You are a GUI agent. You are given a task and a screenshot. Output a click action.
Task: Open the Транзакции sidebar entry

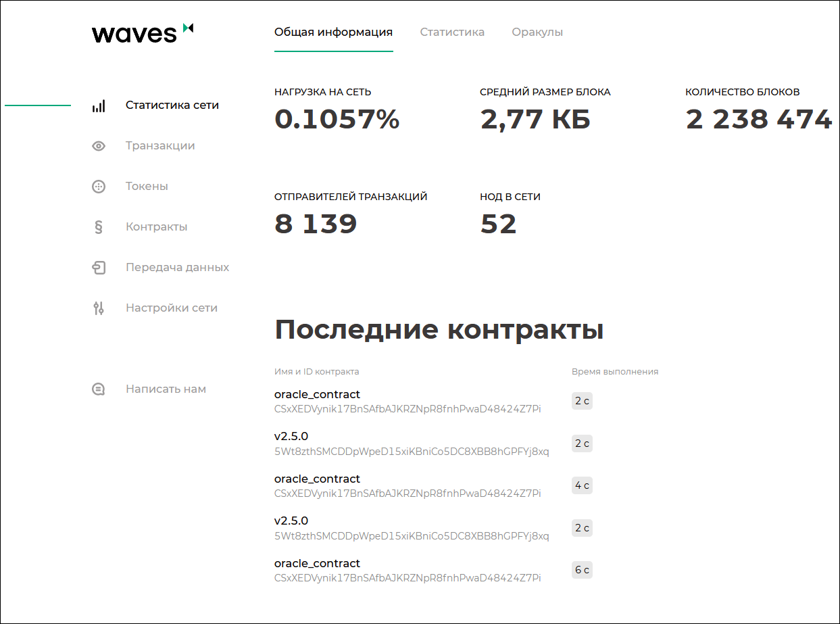[160, 145]
